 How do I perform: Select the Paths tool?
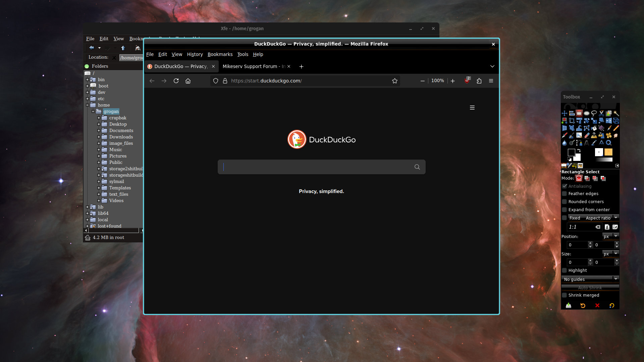tap(579, 143)
